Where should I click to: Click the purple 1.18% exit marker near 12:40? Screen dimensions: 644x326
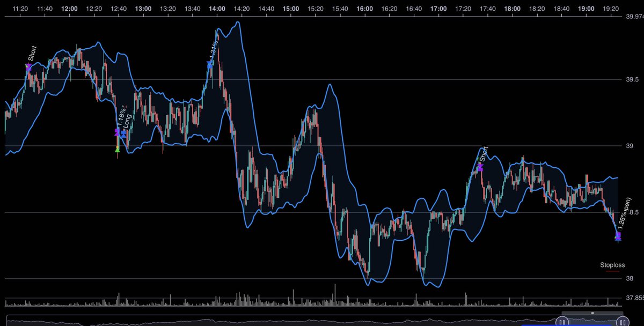pos(118,132)
